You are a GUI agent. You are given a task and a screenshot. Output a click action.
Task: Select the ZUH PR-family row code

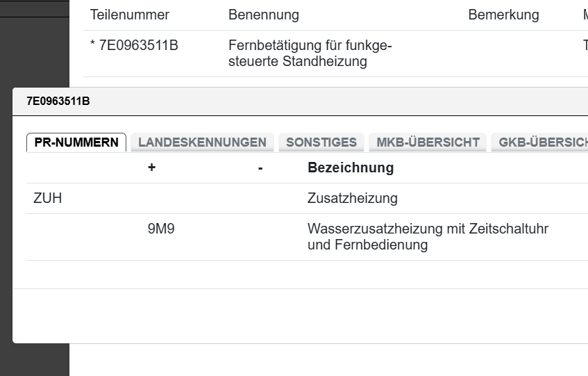coord(48,199)
